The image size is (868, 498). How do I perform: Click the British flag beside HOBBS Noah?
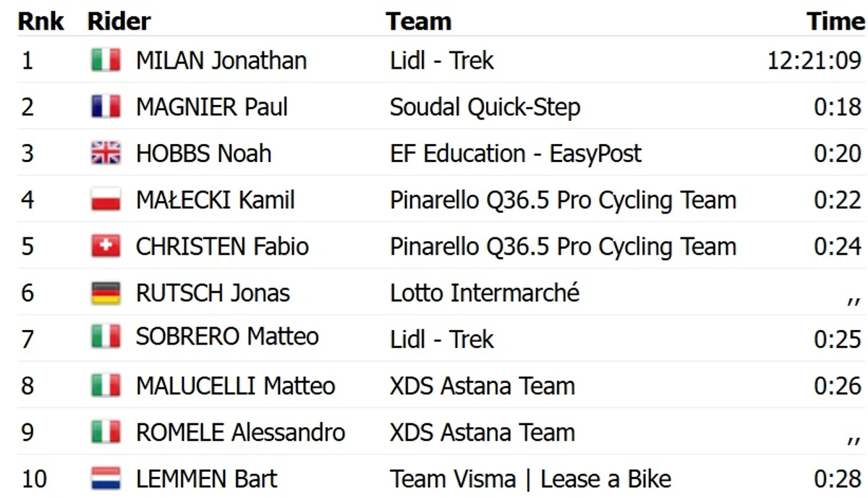tap(106, 153)
